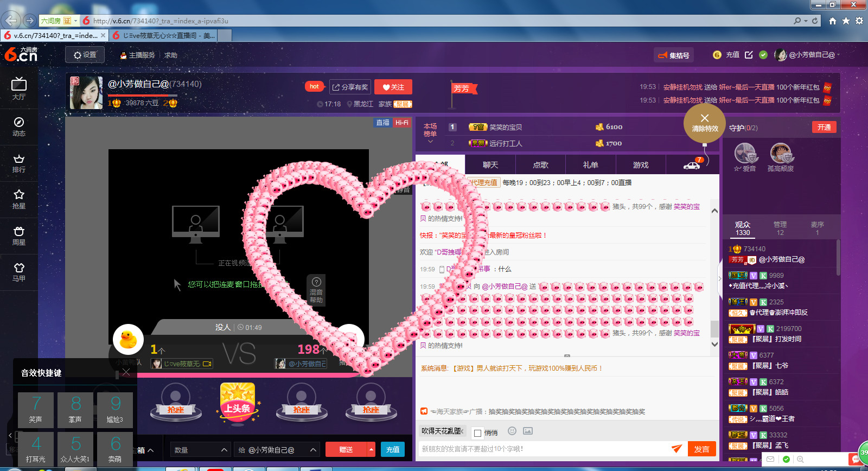
Task: Click the left arrow beside sound panel
Action: tap(10, 435)
